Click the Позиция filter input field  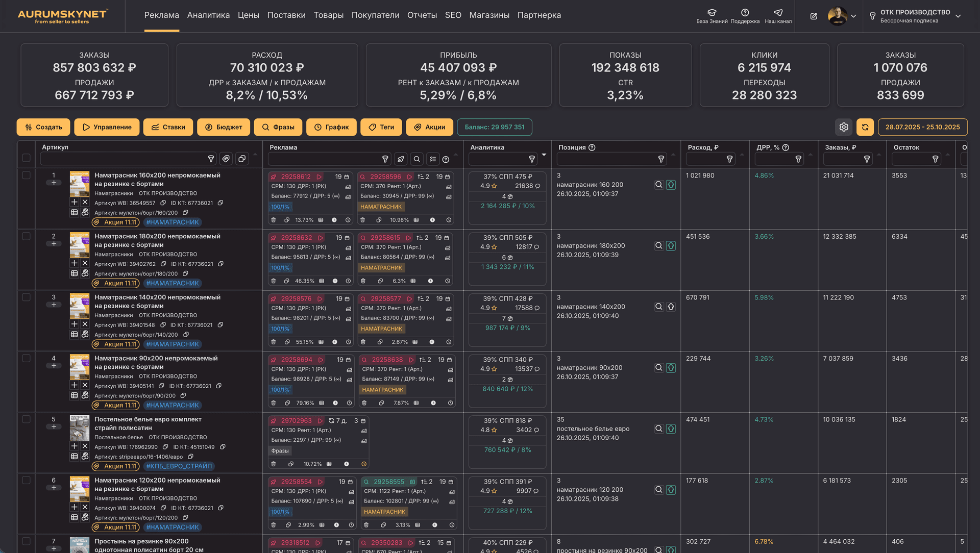click(x=612, y=159)
